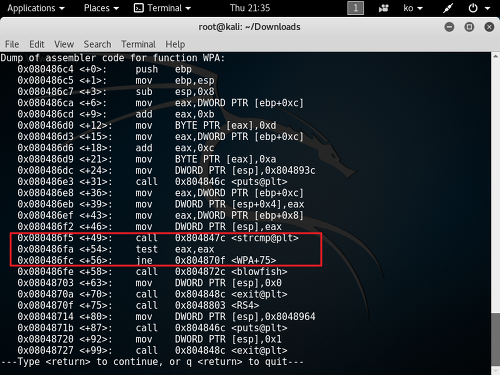Select workspace 1 indicator
This screenshot has width=500, height=375.
(355, 8)
